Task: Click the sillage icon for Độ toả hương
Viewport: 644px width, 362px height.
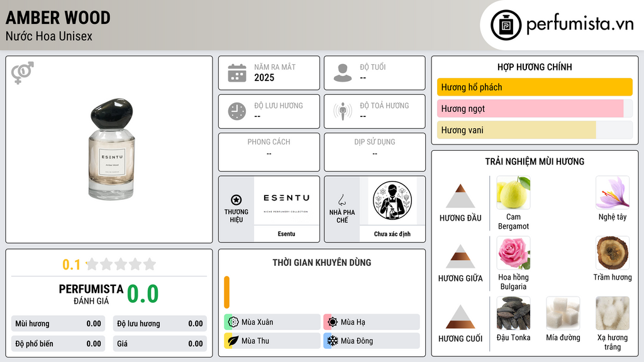Action: pos(343,111)
